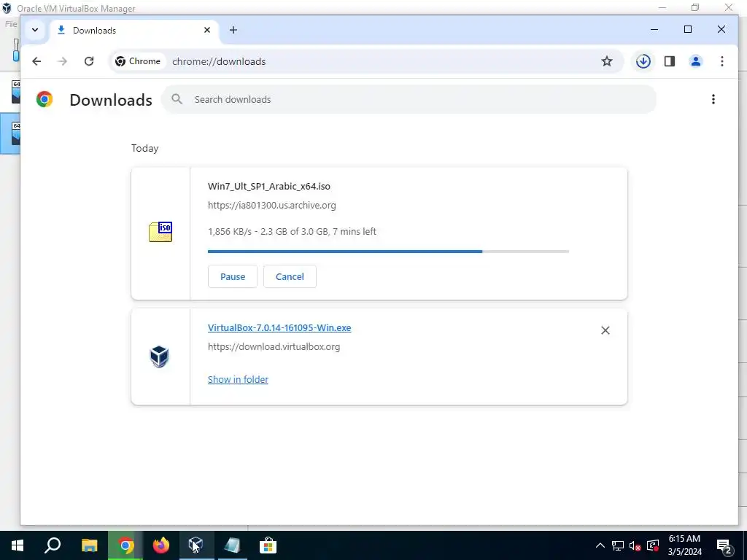Open the Windows Start menu
This screenshot has height=560, width=747.
(x=18, y=545)
